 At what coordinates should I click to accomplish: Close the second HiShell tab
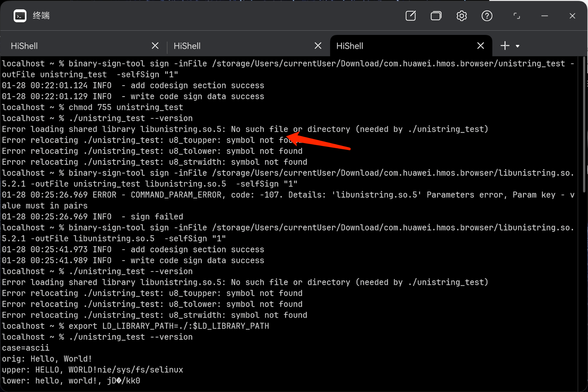[318, 46]
